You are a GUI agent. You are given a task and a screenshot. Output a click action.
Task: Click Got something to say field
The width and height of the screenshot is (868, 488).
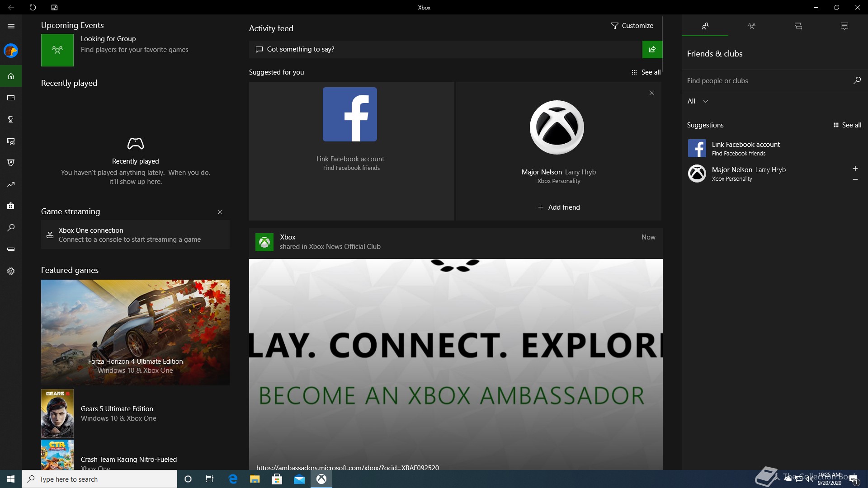coord(445,49)
